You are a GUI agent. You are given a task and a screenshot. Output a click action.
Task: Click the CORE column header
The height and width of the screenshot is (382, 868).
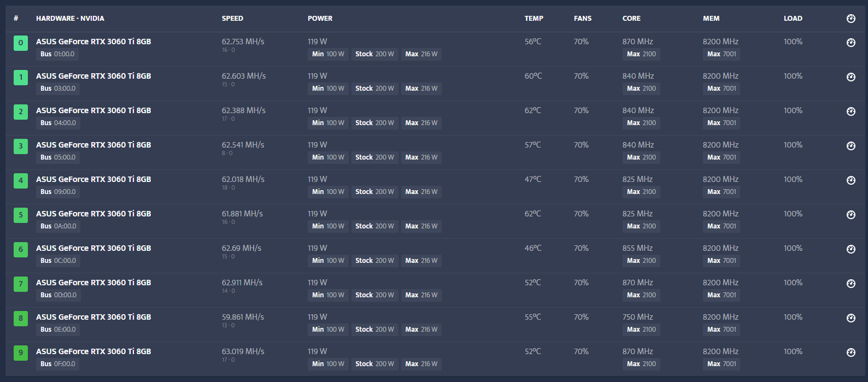pos(631,19)
